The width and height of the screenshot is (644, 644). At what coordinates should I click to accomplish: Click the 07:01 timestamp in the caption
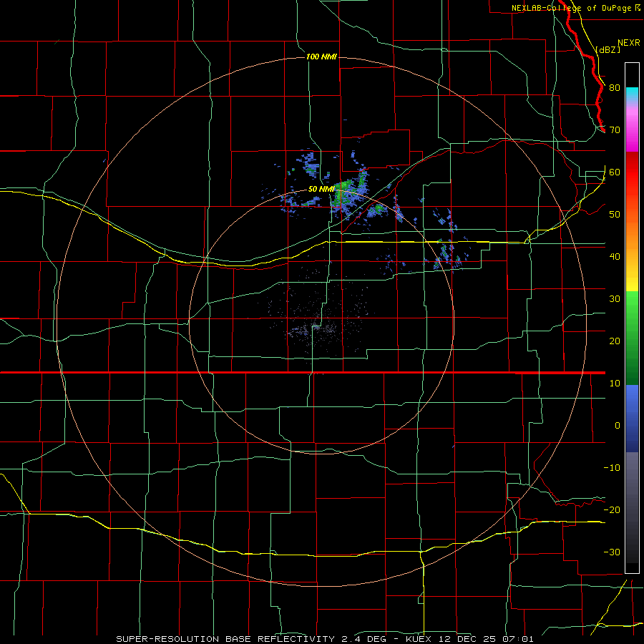tap(518, 639)
